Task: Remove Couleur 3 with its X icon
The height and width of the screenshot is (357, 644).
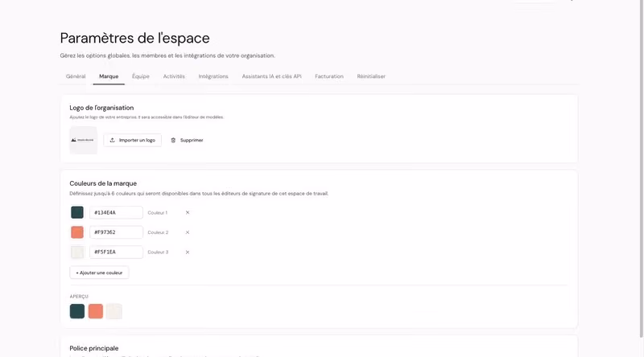Action: tap(188, 252)
